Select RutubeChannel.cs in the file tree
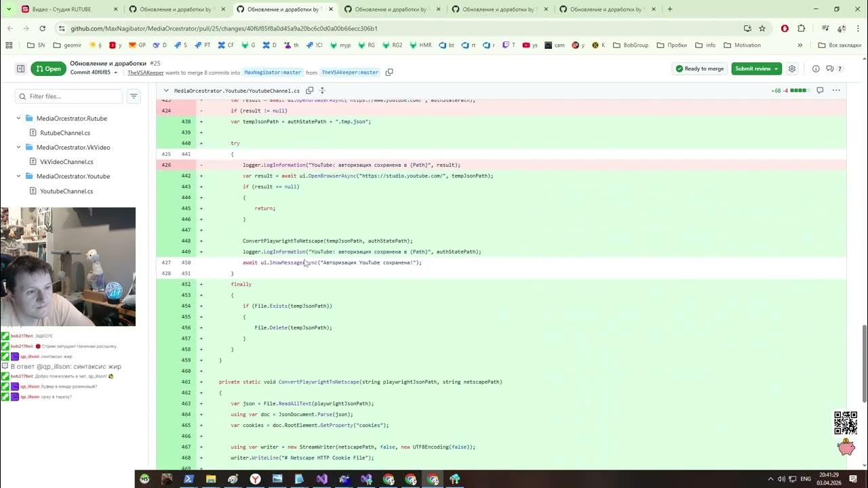Viewport: 868px width, 488px height. click(65, 133)
